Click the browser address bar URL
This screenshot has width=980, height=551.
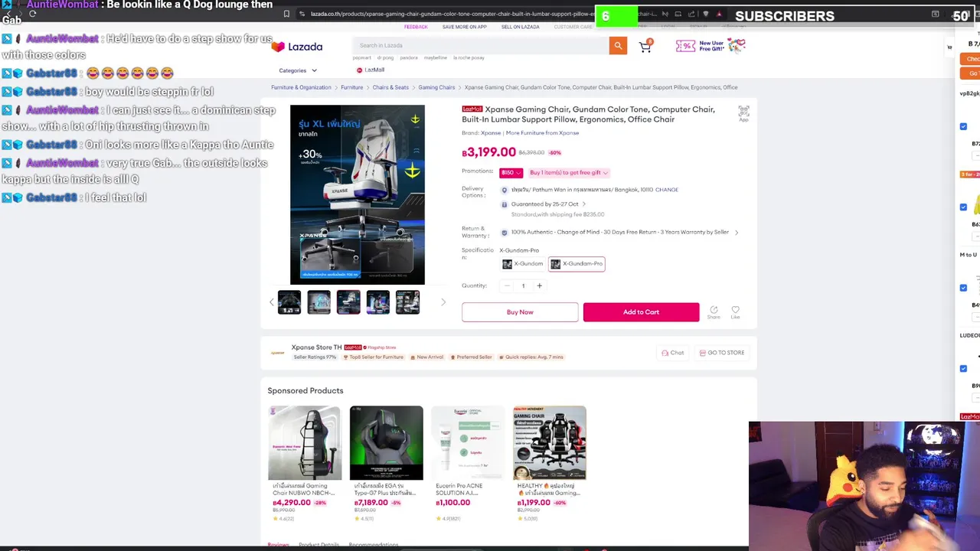[452, 14]
